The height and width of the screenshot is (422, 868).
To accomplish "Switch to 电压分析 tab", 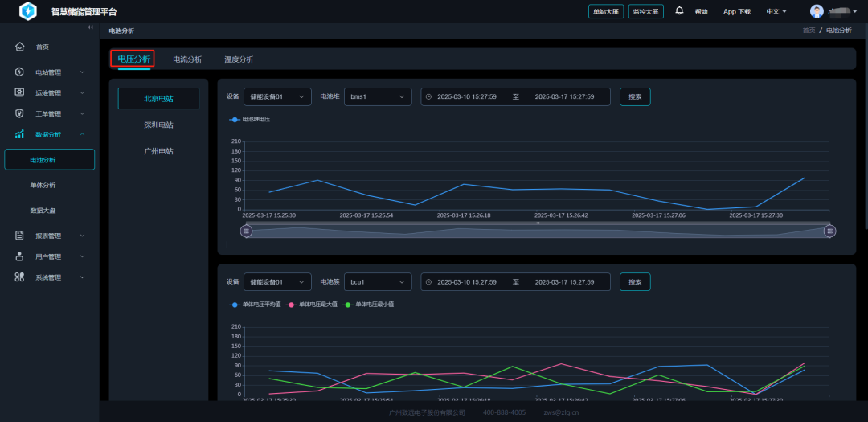I will (134, 59).
